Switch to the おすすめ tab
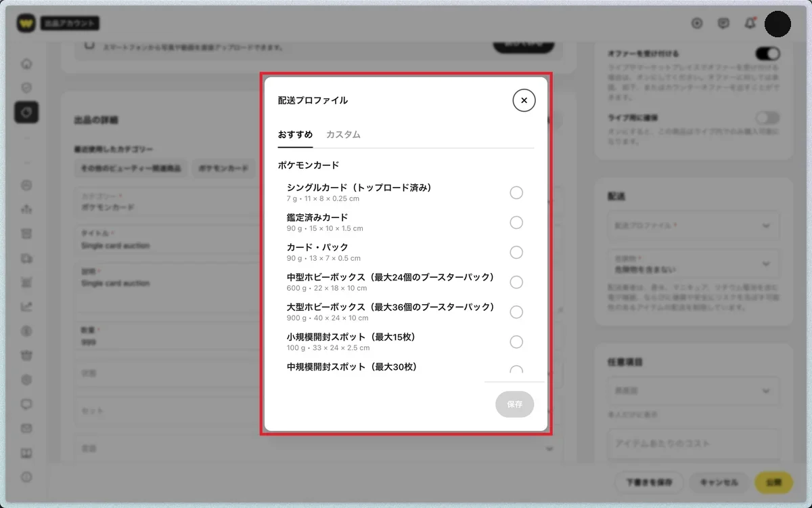The width and height of the screenshot is (812, 508). point(295,135)
